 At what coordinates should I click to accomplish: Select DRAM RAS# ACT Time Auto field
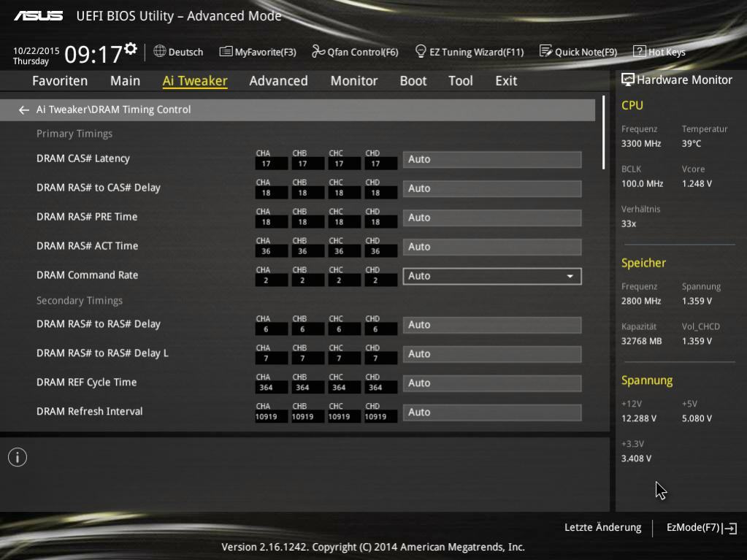click(492, 247)
